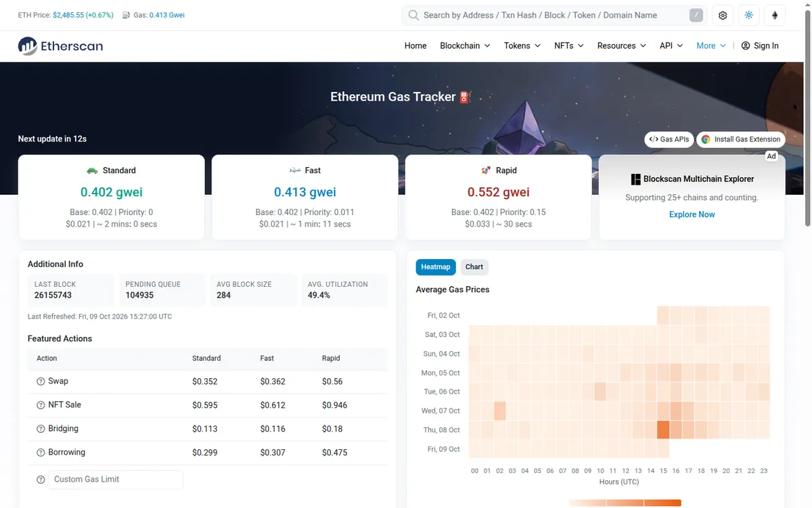The image size is (812, 508).
Task: Click the help icon beside NFT Sale
Action: click(41, 405)
